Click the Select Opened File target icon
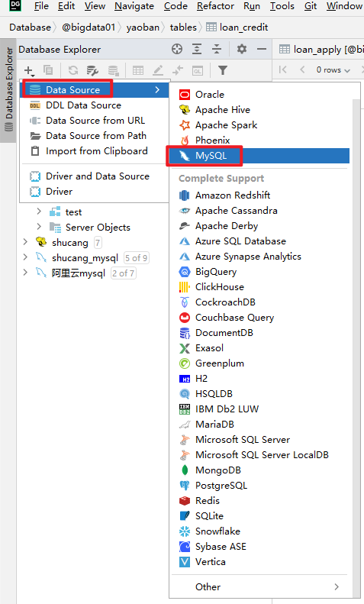Viewport: 364px width, 604px height. (177, 49)
